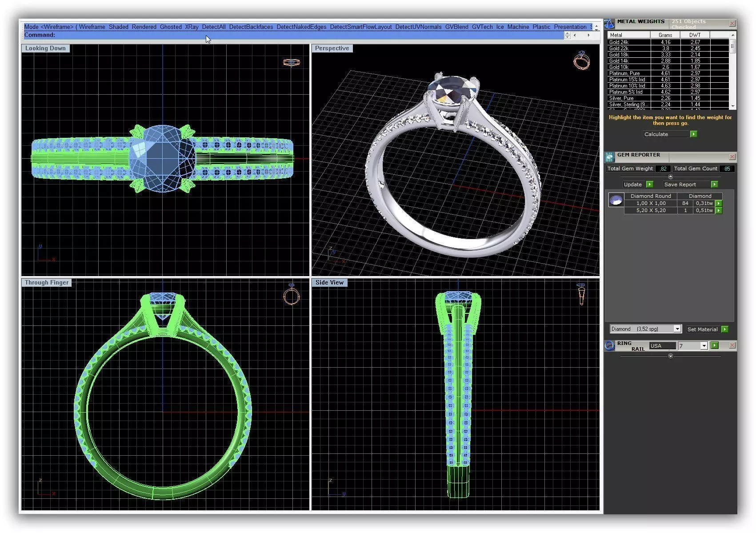
Task: Click the green go arrow beside Calculate
Action: tap(693, 134)
